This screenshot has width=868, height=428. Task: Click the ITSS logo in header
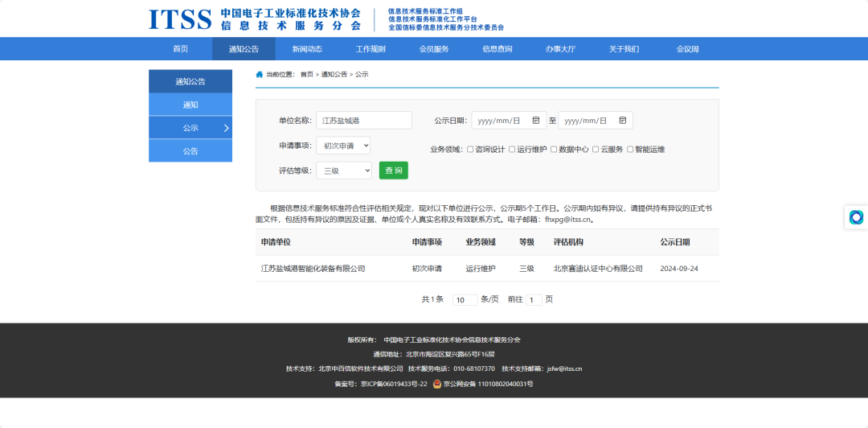pyautogui.click(x=180, y=19)
